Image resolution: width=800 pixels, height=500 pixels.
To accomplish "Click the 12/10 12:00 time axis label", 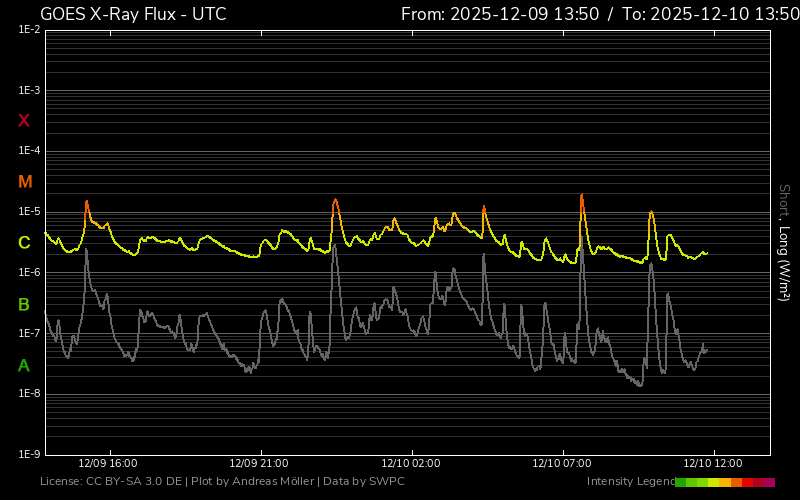I will pyautogui.click(x=713, y=464).
